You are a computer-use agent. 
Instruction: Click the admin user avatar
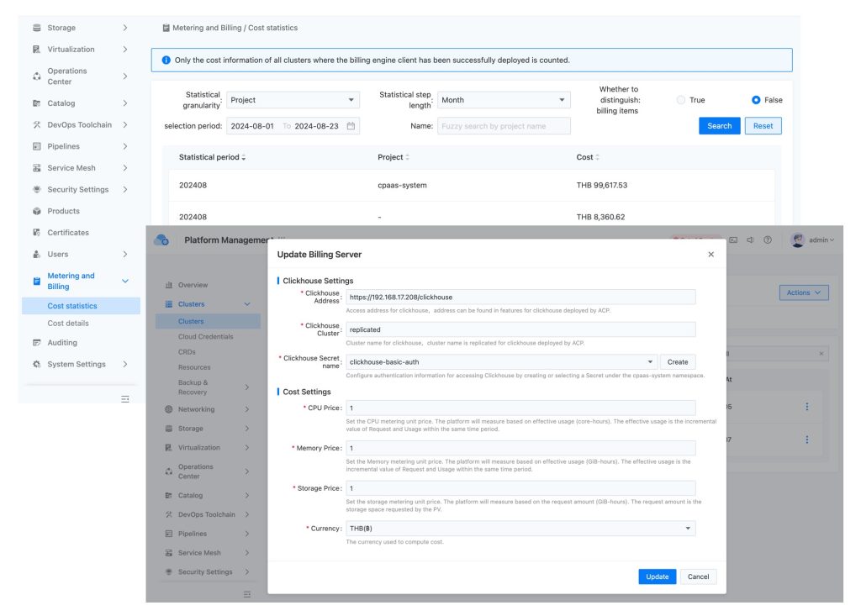point(798,240)
